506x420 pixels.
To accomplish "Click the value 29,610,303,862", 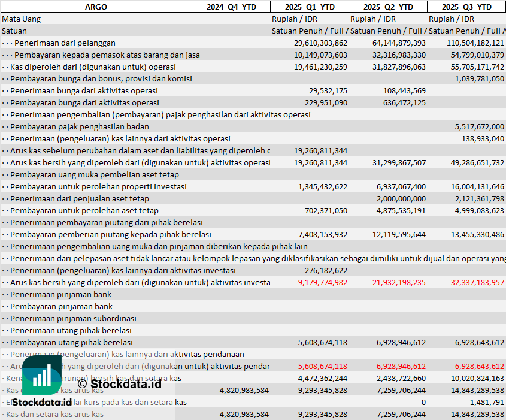I will point(320,43).
